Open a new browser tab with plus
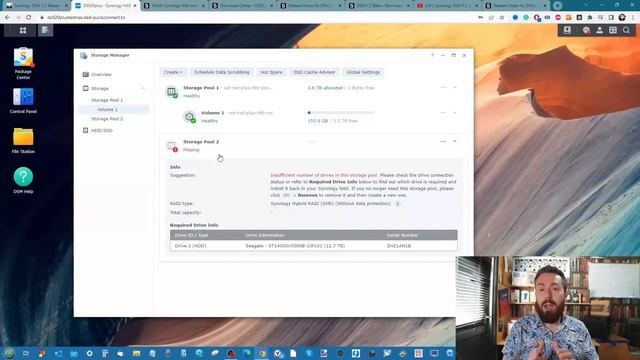The image size is (640, 360). click(x=558, y=6)
